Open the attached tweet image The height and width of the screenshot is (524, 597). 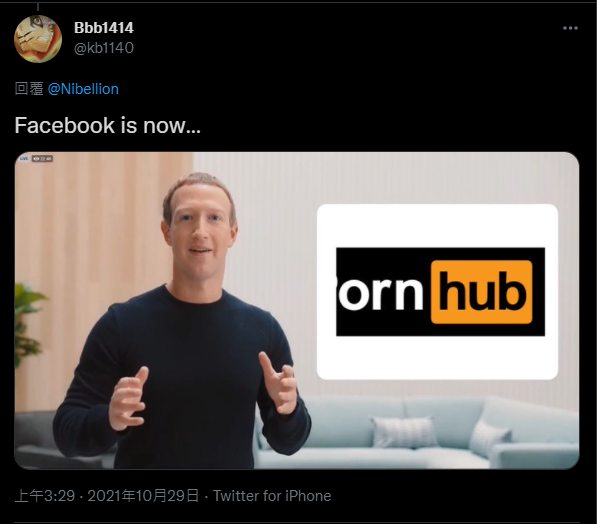297,310
